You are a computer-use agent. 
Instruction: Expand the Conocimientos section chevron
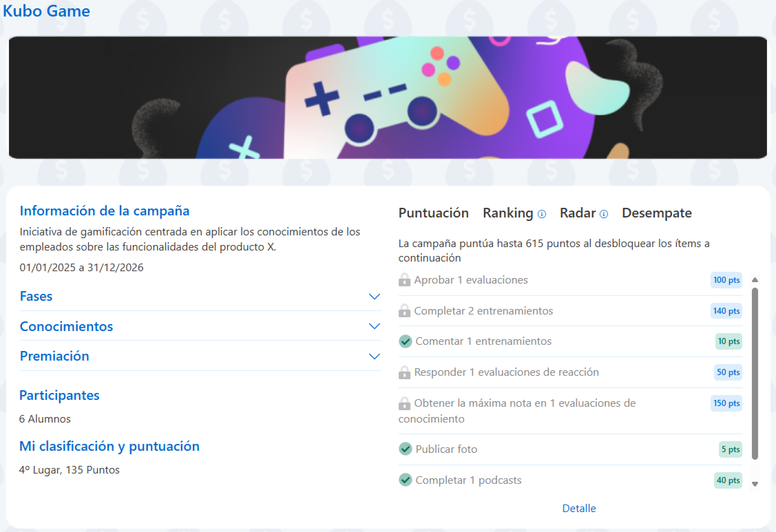click(374, 326)
